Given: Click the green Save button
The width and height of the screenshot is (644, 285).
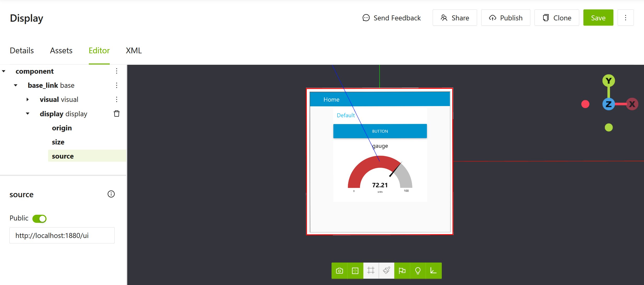Looking at the screenshot, I should (598, 18).
